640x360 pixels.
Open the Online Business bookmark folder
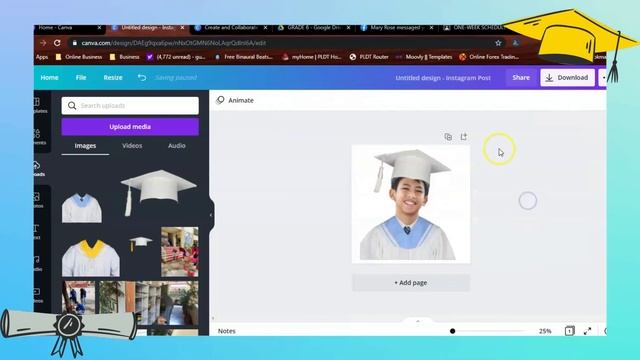(79, 57)
